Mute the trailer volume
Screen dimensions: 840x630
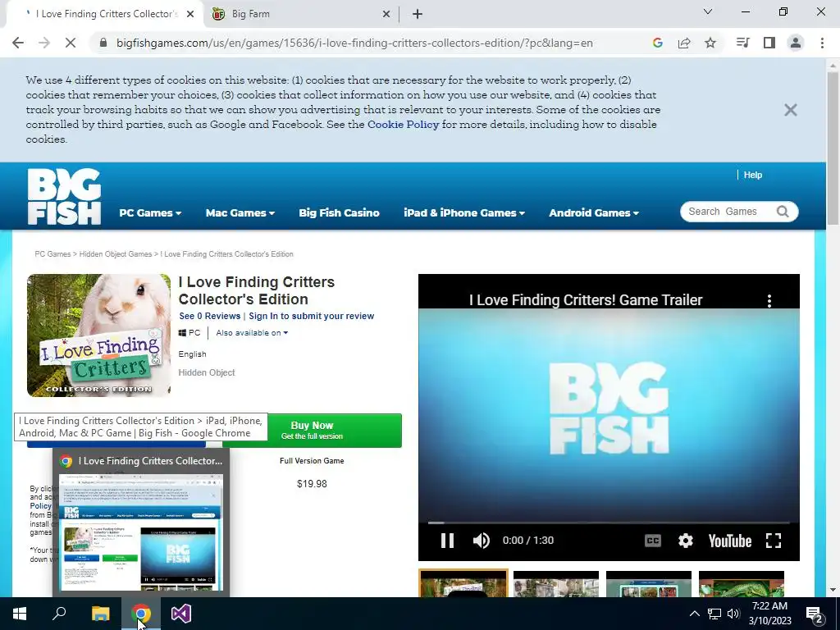tap(481, 541)
